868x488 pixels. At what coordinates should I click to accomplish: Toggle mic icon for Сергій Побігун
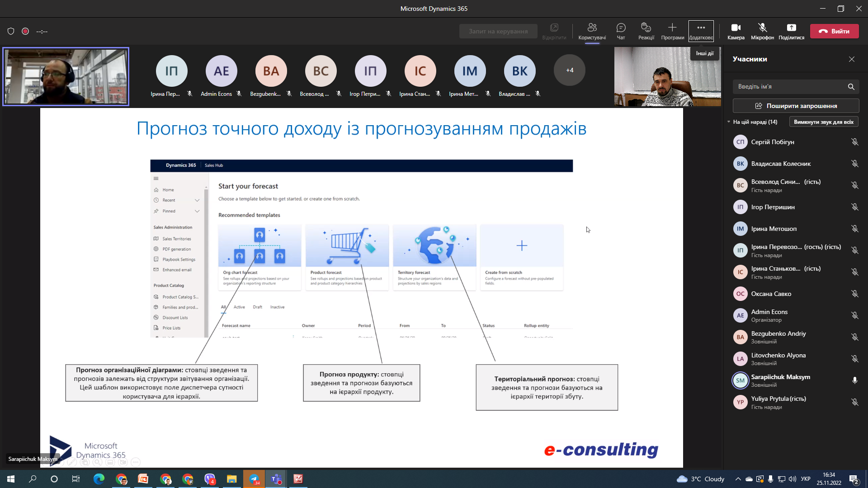854,142
